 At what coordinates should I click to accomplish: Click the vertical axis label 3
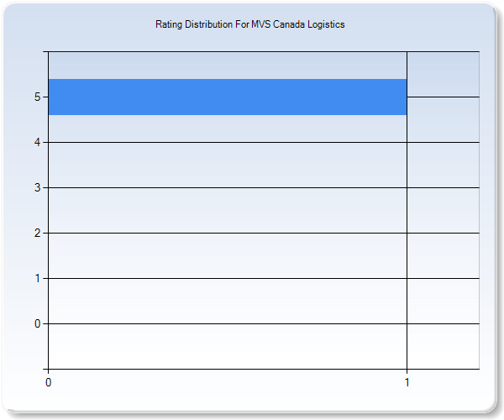38,188
